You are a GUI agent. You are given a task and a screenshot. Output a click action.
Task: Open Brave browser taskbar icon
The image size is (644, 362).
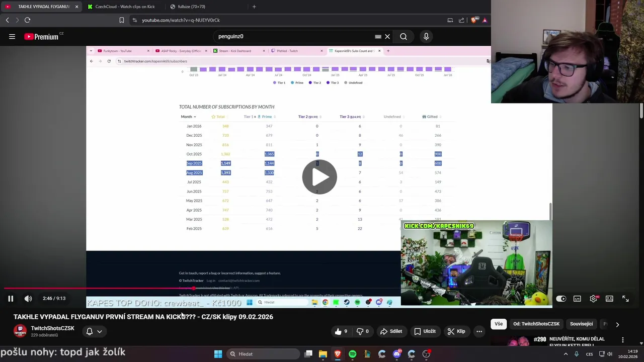pos(338,354)
